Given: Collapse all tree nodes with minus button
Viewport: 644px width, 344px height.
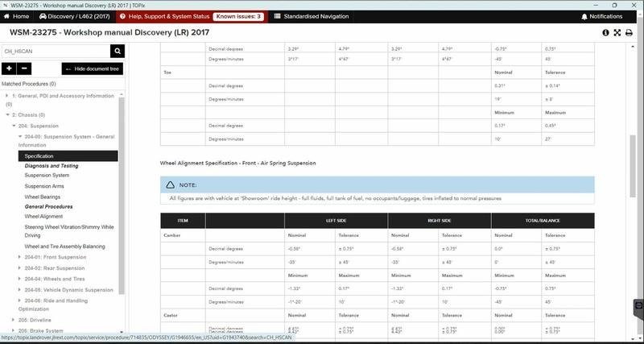Looking at the screenshot, I should click(x=24, y=68).
